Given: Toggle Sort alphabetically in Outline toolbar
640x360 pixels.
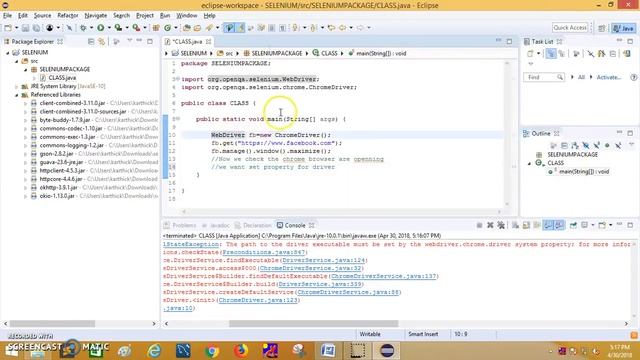Looking at the screenshot, I should 575,145.
